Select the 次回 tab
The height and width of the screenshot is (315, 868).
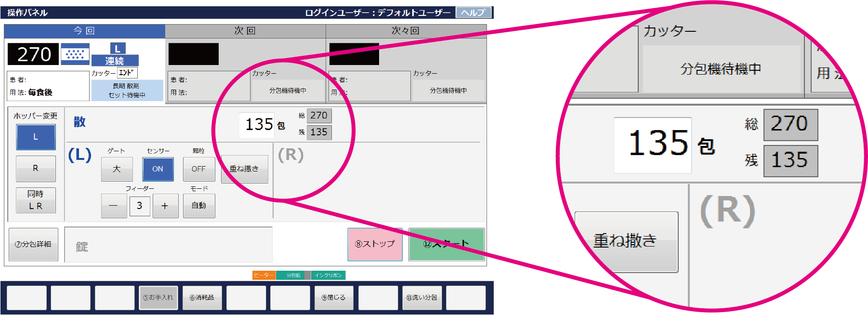pos(245,31)
